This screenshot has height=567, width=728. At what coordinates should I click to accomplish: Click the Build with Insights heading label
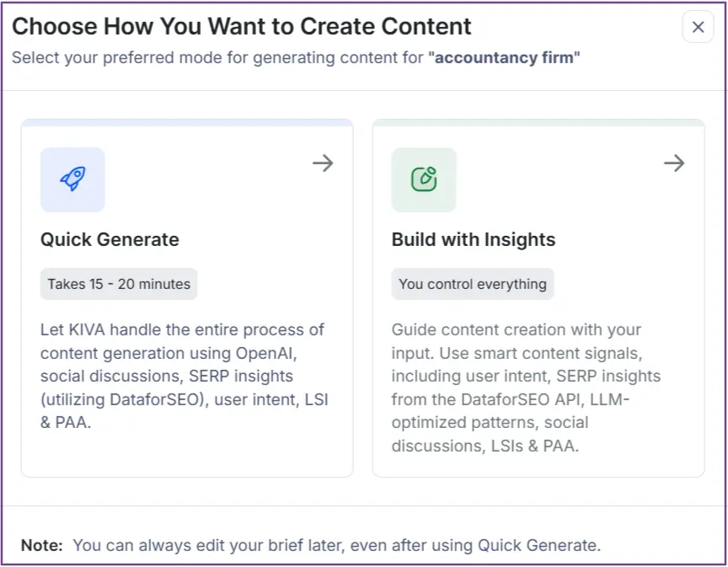click(x=473, y=240)
